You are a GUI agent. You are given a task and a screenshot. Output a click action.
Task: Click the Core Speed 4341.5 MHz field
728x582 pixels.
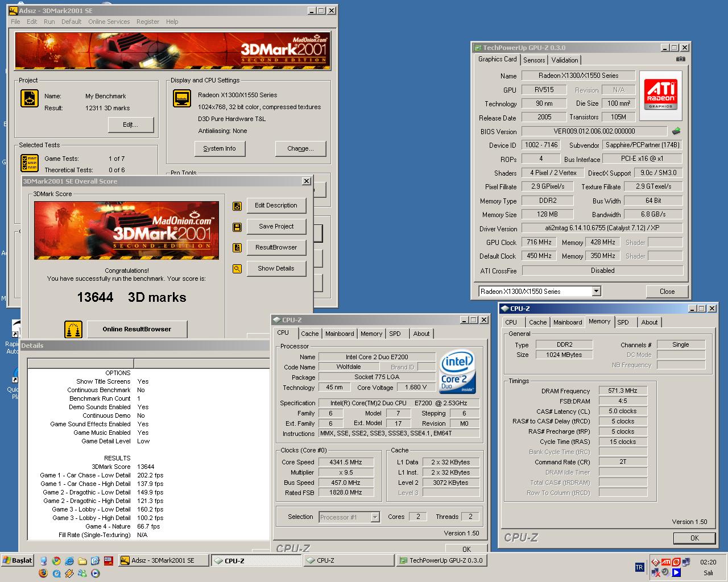[x=345, y=462]
